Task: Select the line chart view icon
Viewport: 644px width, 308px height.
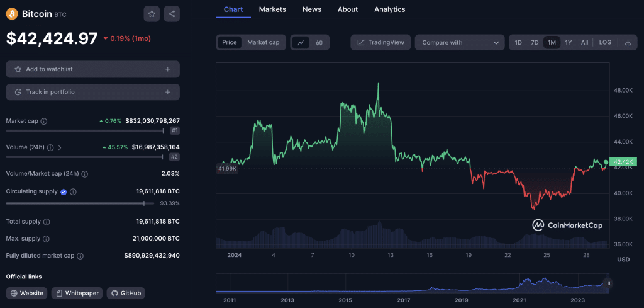Action: point(301,42)
